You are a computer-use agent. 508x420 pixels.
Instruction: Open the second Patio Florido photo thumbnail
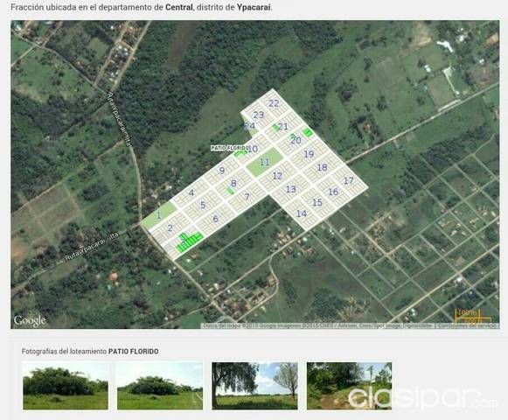[x=160, y=386]
